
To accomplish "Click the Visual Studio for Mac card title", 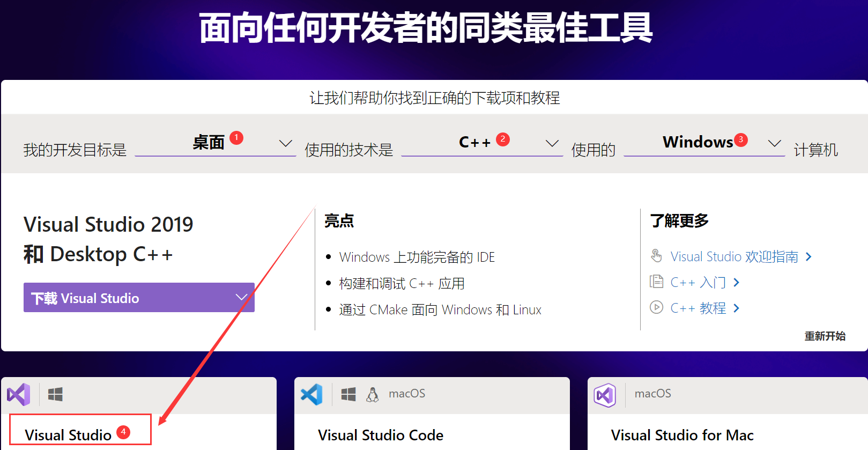I will click(682, 435).
